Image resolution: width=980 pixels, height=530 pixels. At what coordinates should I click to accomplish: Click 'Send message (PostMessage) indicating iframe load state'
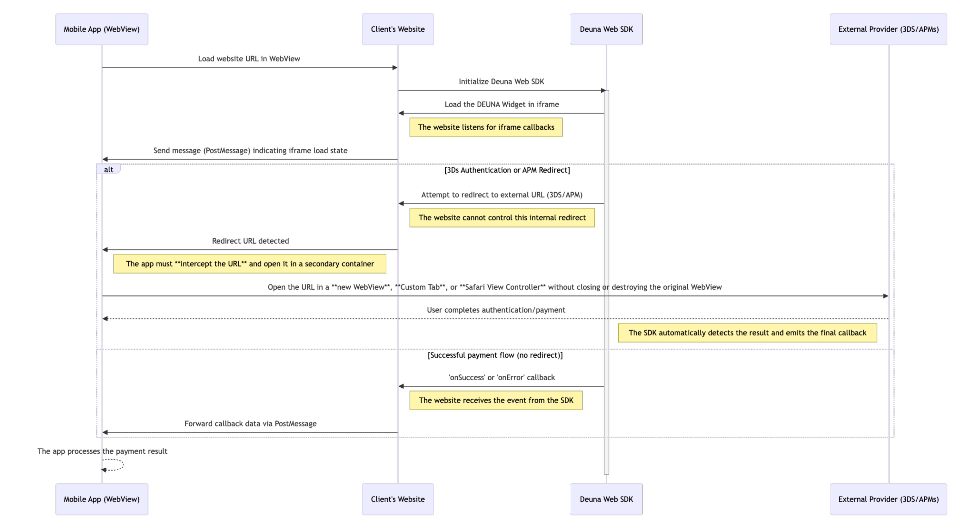pyautogui.click(x=250, y=150)
